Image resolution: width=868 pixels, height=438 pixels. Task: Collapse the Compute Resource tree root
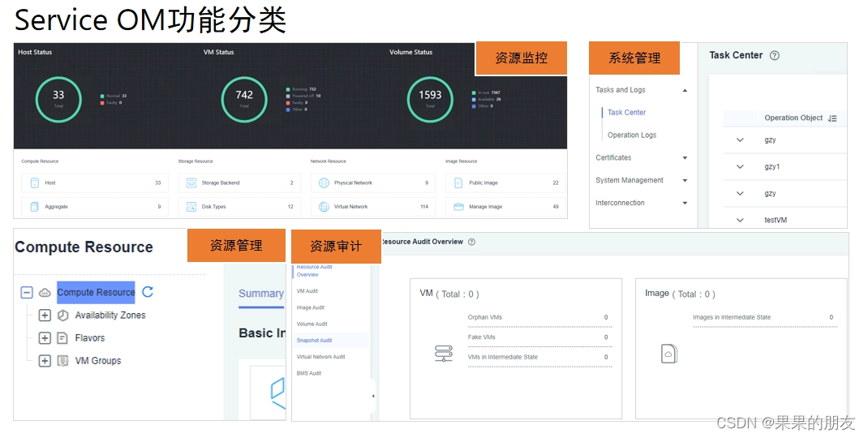[27, 292]
